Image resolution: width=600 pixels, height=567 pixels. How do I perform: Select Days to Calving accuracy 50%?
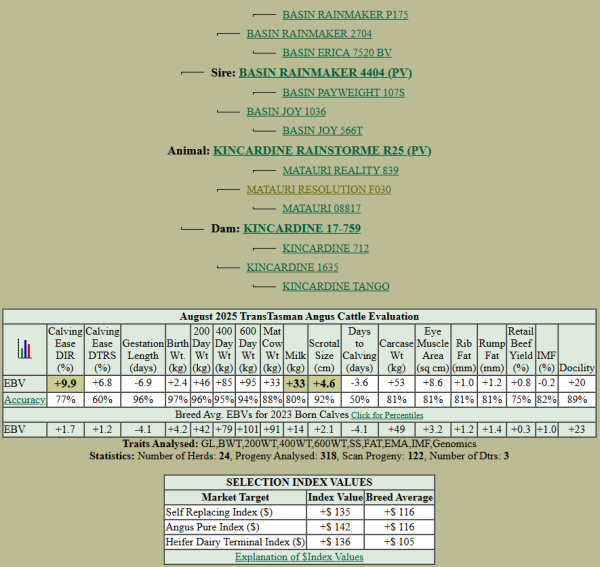tap(359, 400)
